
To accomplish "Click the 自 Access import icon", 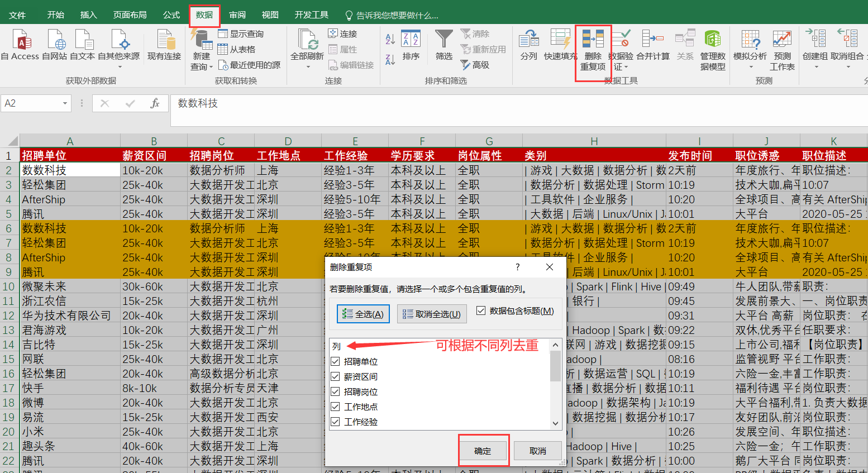I will click(x=21, y=45).
